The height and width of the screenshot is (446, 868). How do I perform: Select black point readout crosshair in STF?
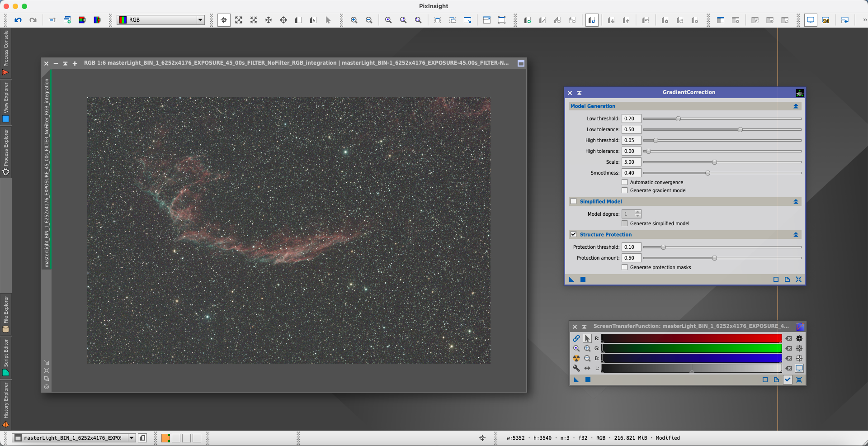[799, 338]
